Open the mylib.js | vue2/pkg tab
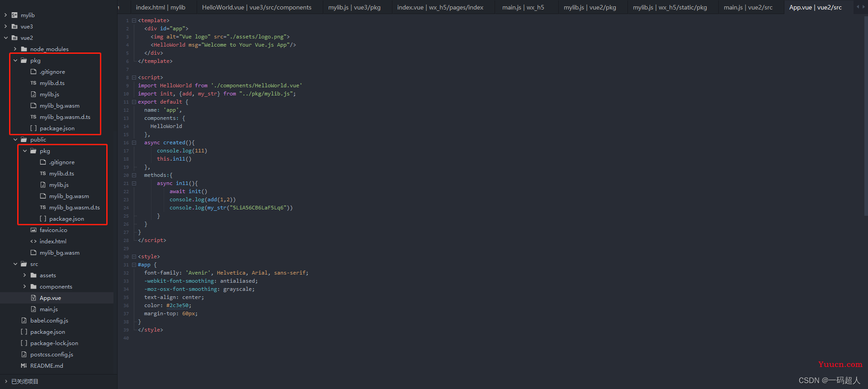The width and height of the screenshot is (868, 389). pos(590,7)
